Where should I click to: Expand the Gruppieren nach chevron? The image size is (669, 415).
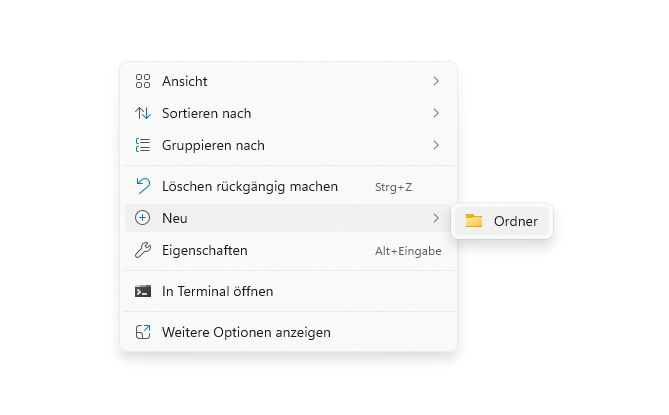tap(436, 145)
